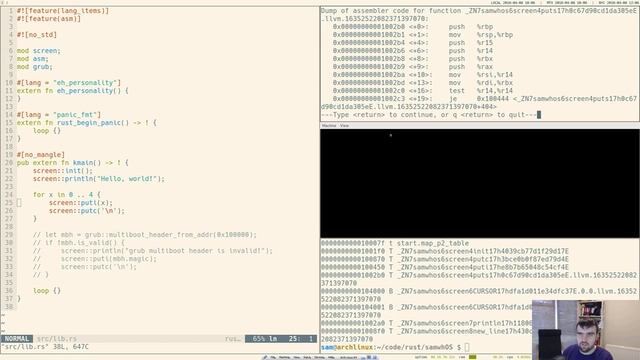Open the Machine menu in QEMU window
The width and height of the screenshot is (640, 360).
pos(329,126)
